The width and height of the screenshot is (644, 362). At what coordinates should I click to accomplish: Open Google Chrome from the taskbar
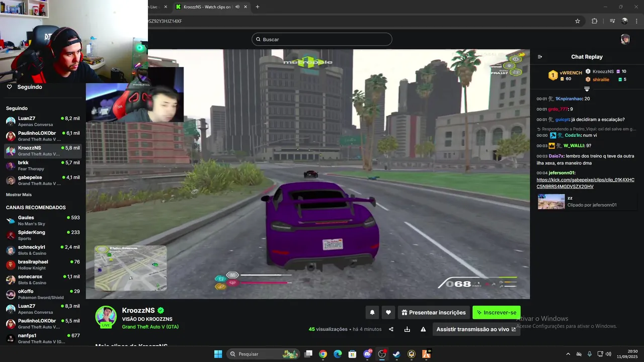323,354
